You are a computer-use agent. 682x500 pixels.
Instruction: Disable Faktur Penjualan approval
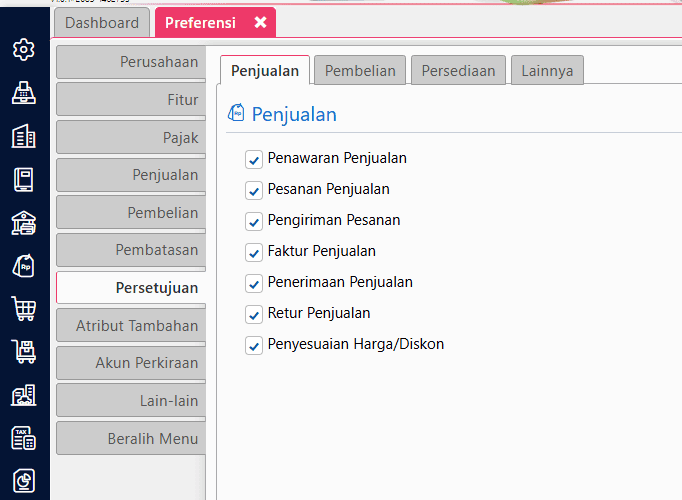click(x=254, y=252)
